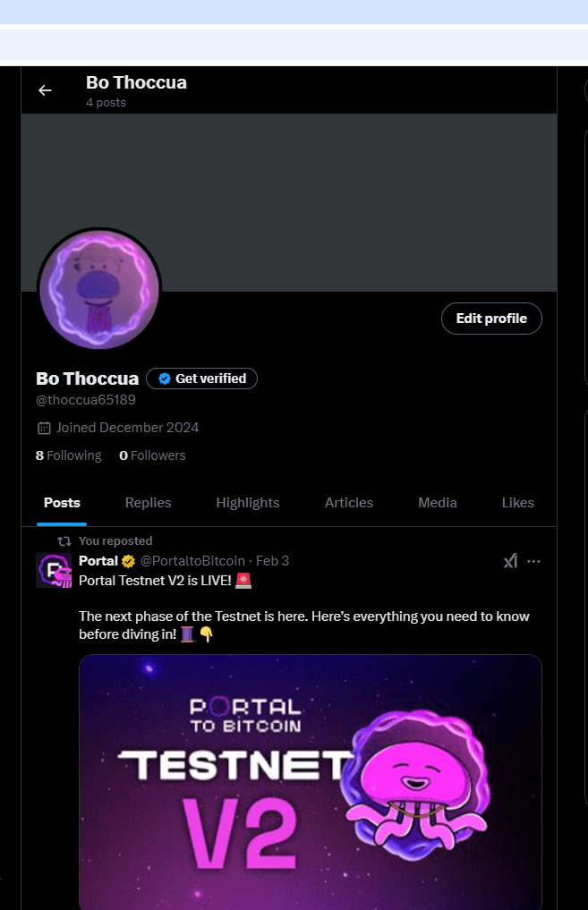Switch to the Replies tab
The image size is (588, 910).
click(x=148, y=503)
